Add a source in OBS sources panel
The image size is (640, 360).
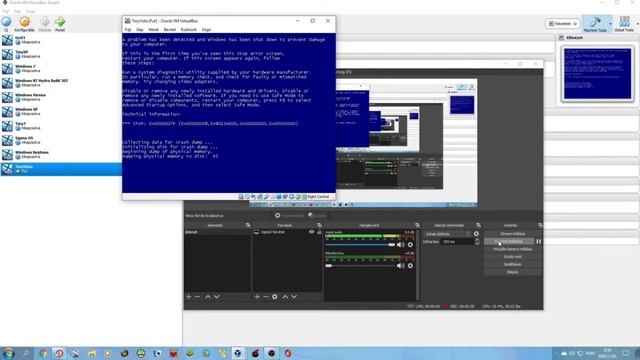(257, 297)
